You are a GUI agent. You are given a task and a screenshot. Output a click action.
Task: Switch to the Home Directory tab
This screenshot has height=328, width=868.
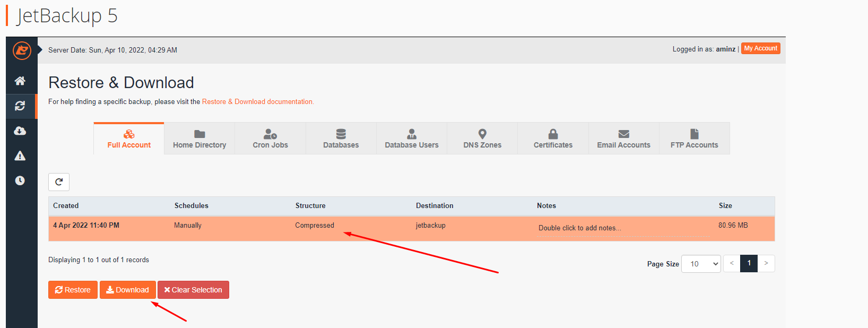(199, 139)
